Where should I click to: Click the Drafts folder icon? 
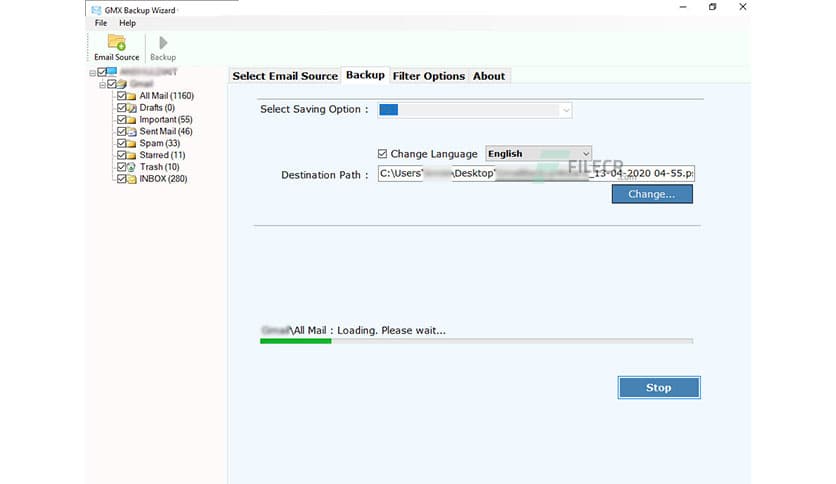tap(131, 108)
